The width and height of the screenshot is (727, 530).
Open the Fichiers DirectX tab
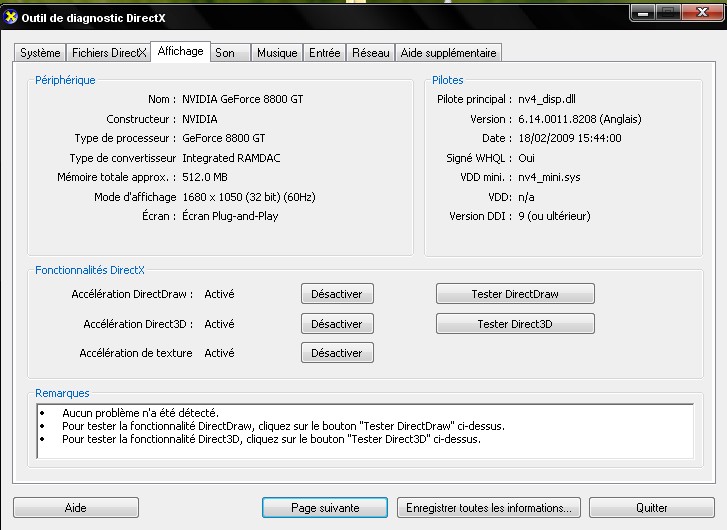(x=109, y=53)
